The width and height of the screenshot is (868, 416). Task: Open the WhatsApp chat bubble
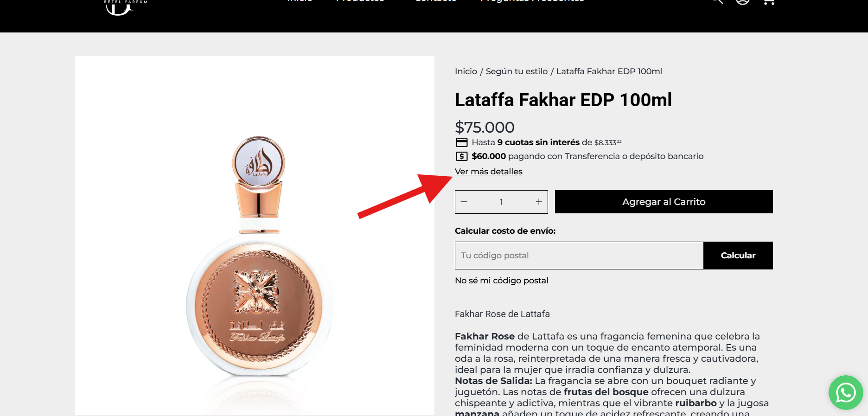point(846,392)
